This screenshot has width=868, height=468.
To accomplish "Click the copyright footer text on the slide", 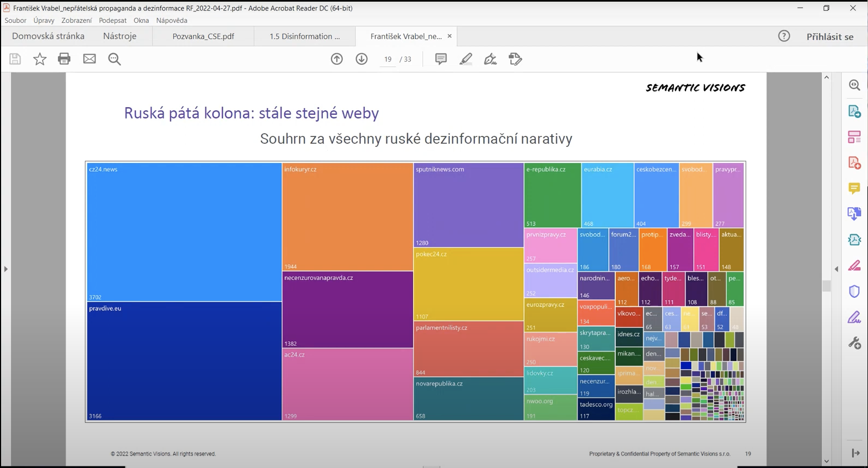I will 163,454.
